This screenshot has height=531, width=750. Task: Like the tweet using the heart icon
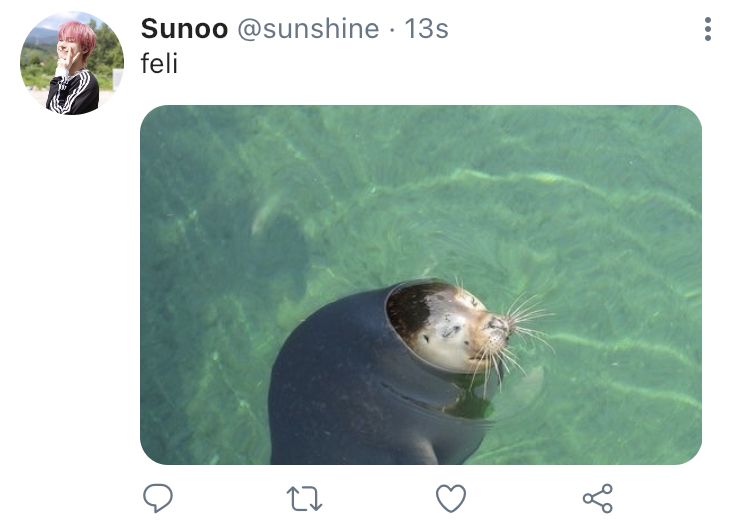(451, 498)
